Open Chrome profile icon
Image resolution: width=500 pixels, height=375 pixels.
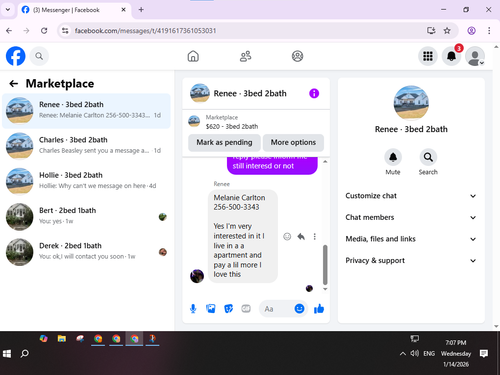point(471,31)
